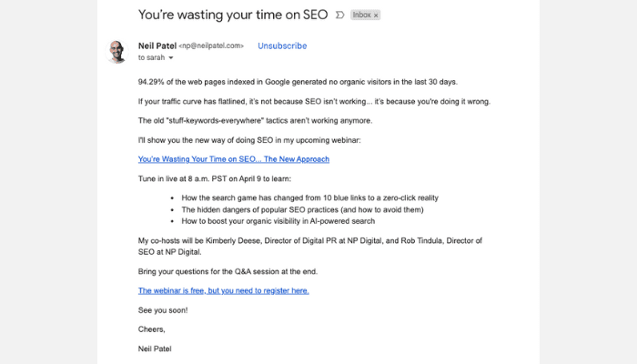Click the bullet about zero-click reality

coord(310,197)
